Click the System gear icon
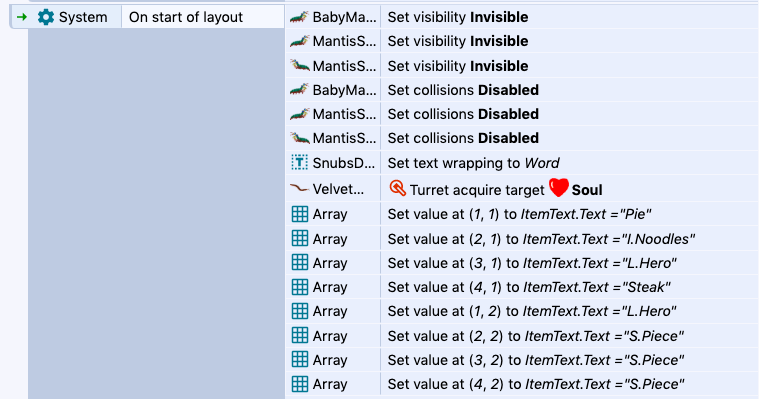The height and width of the screenshot is (399, 759). (46, 17)
